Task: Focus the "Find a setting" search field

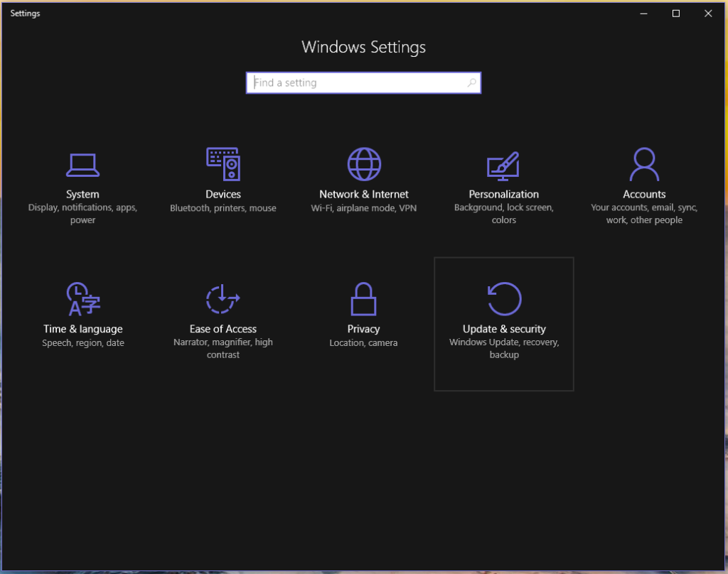Action: (x=355, y=83)
